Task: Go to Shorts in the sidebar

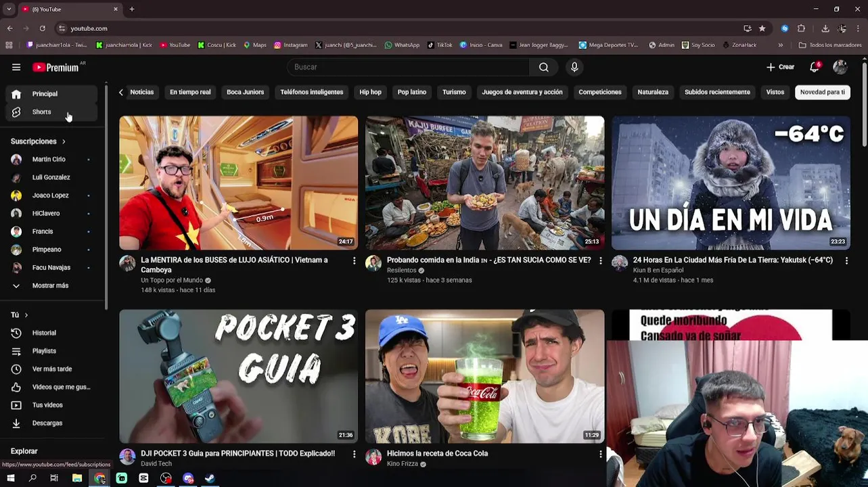Action: [51, 112]
